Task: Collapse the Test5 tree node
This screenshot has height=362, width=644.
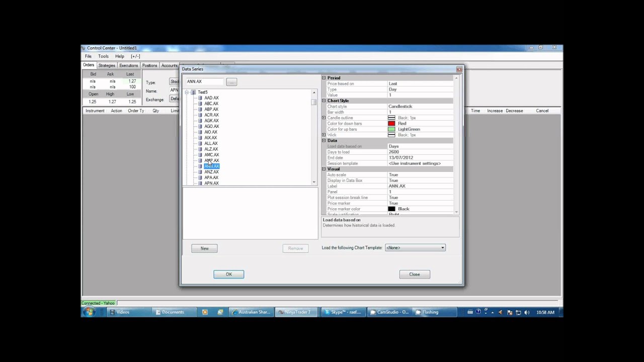Action: 187,93
